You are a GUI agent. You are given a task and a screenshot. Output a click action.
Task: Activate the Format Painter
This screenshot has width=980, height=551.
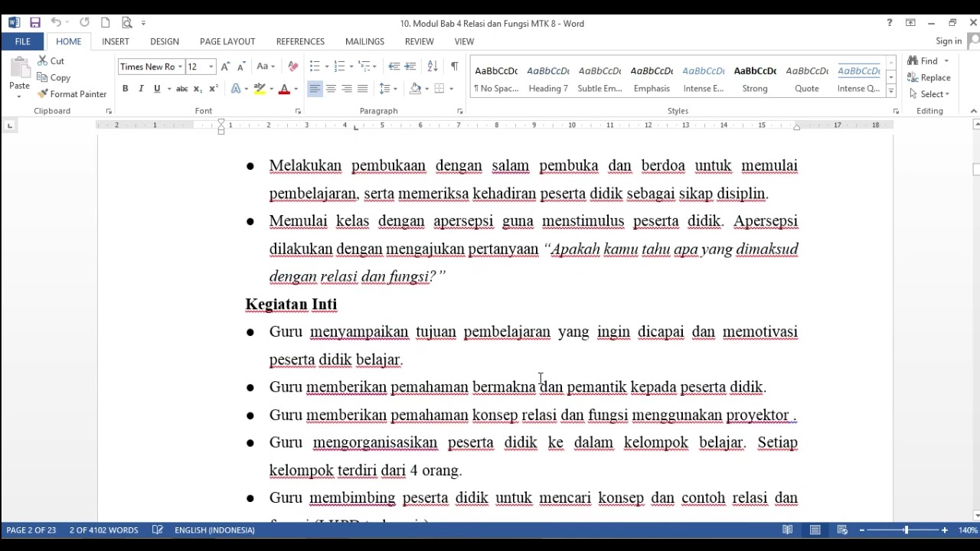[x=72, y=94]
